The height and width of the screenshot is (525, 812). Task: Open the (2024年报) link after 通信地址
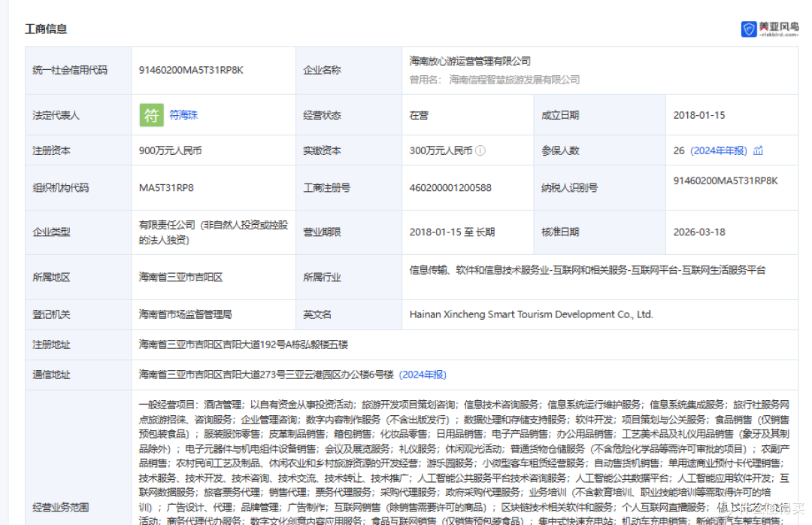[423, 375]
